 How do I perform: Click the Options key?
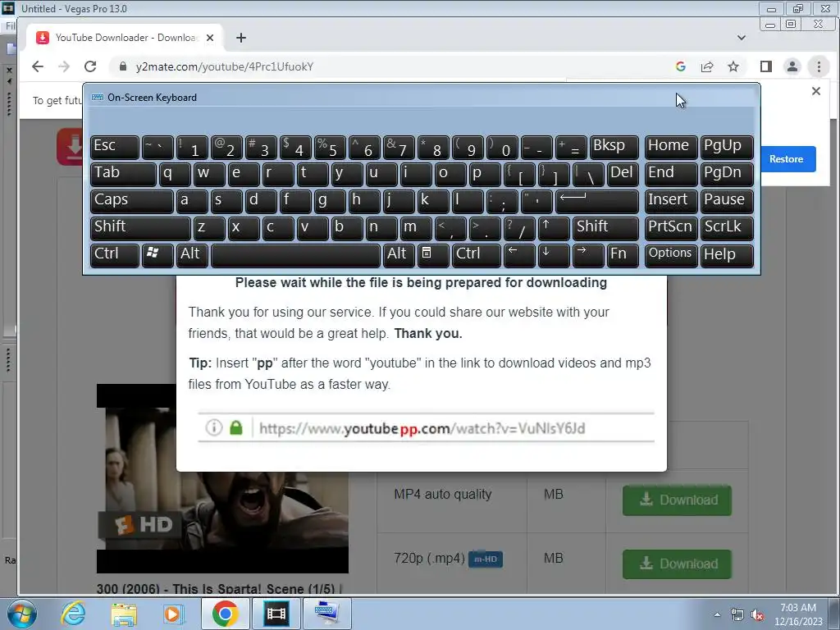(671, 255)
